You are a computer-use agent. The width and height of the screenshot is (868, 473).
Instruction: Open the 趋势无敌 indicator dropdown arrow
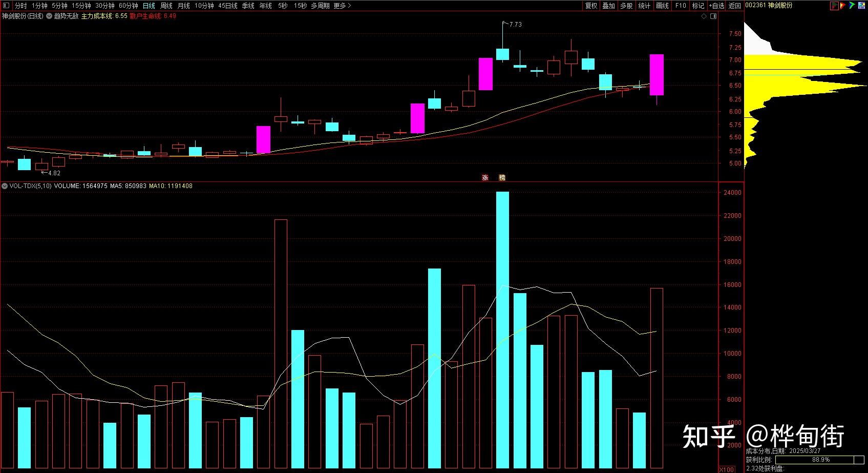[x=50, y=16]
